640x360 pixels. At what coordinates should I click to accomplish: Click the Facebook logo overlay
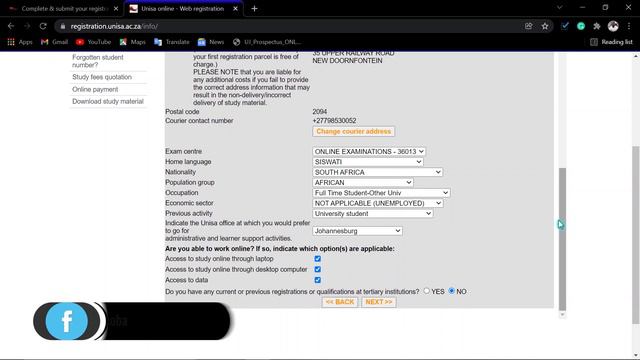click(x=67, y=321)
